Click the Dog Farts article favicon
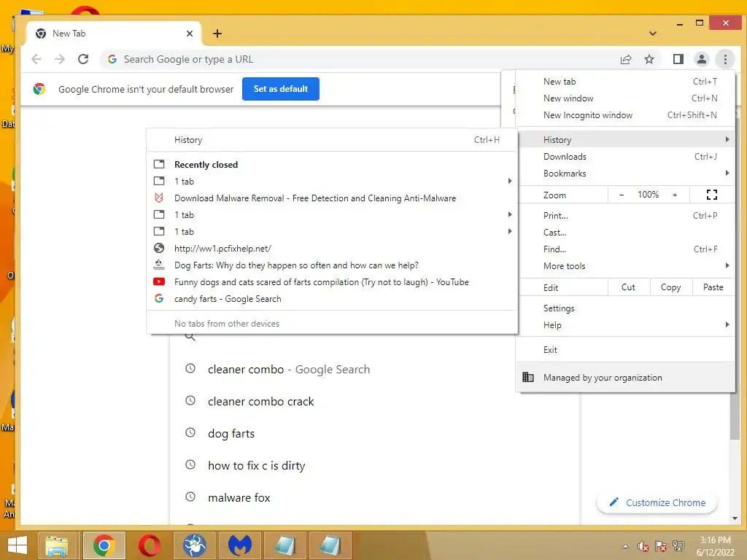Screen dimensions: 747x560 [x=159, y=265]
